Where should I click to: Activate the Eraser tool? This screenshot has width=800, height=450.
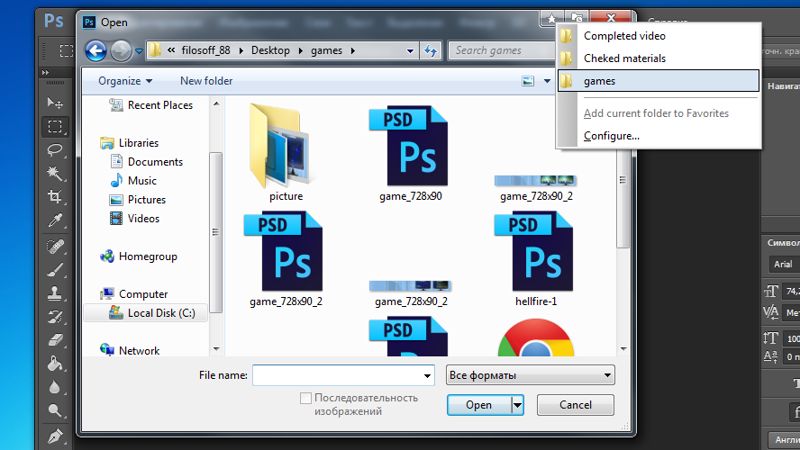pos(55,340)
